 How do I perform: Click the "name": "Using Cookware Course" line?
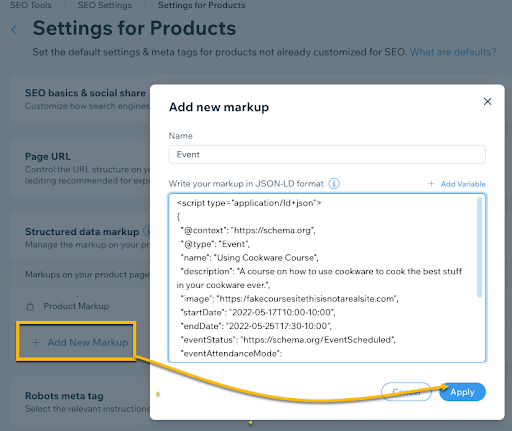tap(250, 258)
